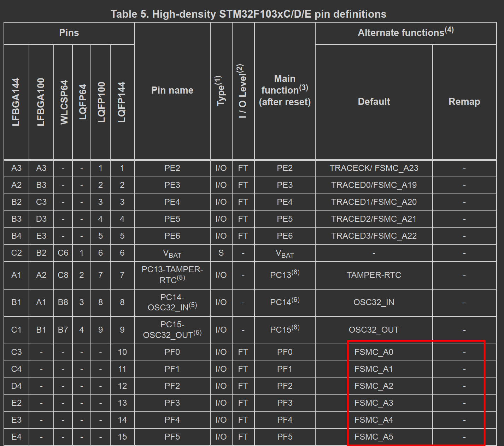Viewport: 504px width, 446px height.
Task: Select 'TRACED1/FSMC_A20' cell
Action: point(374,202)
